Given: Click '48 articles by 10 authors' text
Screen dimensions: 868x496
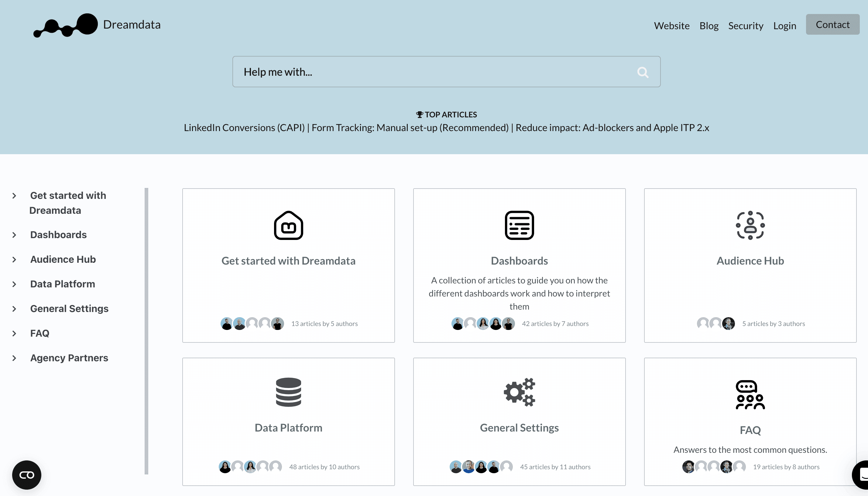Looking at the screenshot, I should pyautogui.click(x=324, y=467).
